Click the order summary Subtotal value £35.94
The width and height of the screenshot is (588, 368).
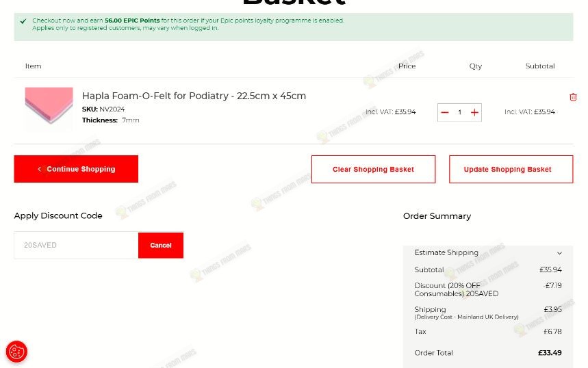pos(550,270)
